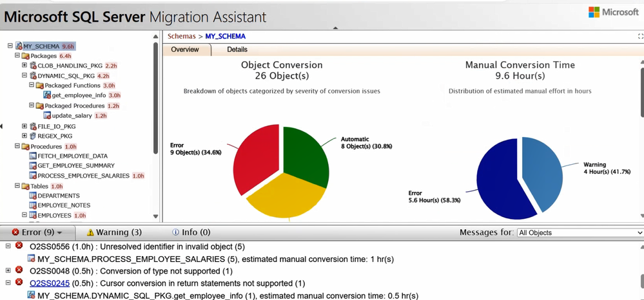Image resolution: width=644 pixels, height=300 pixels.
Task: Select MY_SCHEMA.PROCESS_EMPLOYEE_SALARIES error message row
Action: click(215, 259)
